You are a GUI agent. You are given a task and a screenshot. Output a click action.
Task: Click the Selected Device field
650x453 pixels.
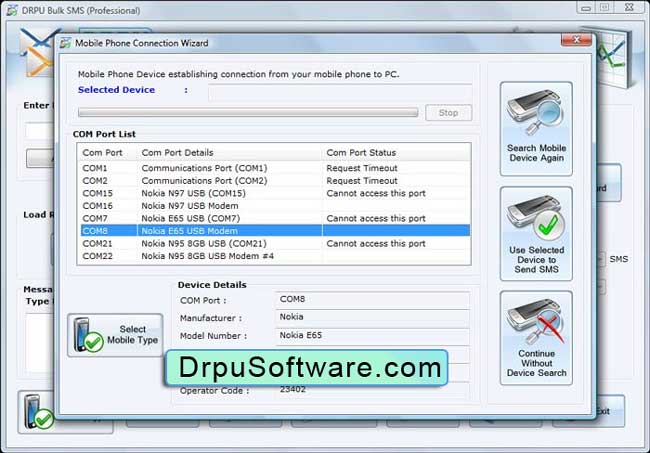click(340, 92)
